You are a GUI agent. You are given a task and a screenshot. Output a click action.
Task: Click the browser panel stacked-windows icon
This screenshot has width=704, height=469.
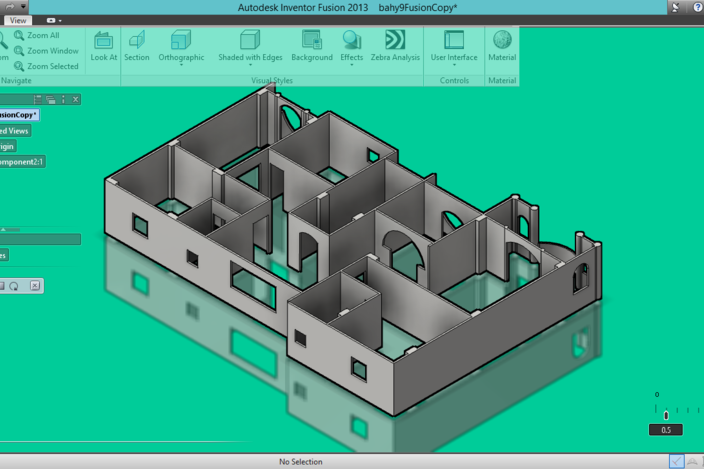click(50, 99)
